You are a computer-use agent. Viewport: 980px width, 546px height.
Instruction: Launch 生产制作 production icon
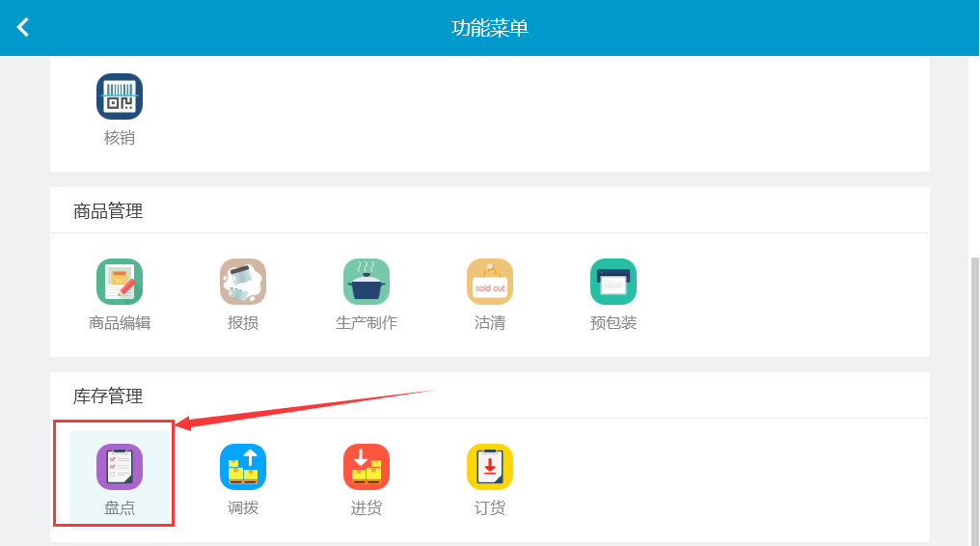pos(367,282)
